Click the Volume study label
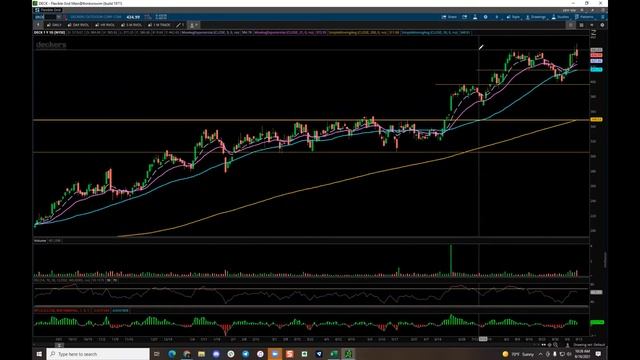Viewport: 640px width, 360px height. pos(40,241)
